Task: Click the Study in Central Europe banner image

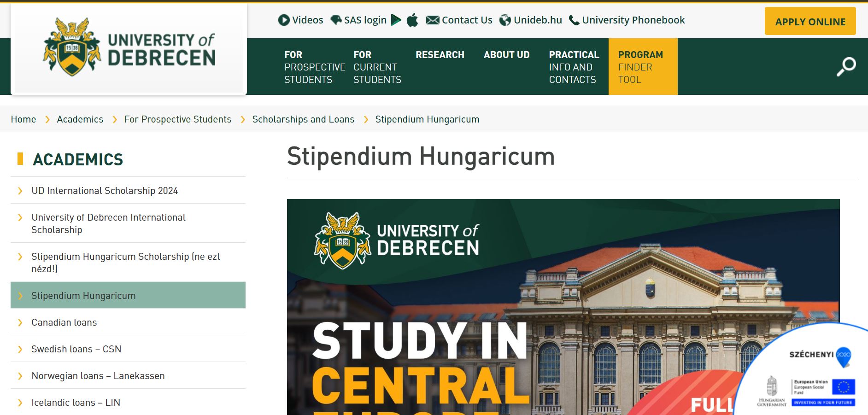Action: pos(563,307)
